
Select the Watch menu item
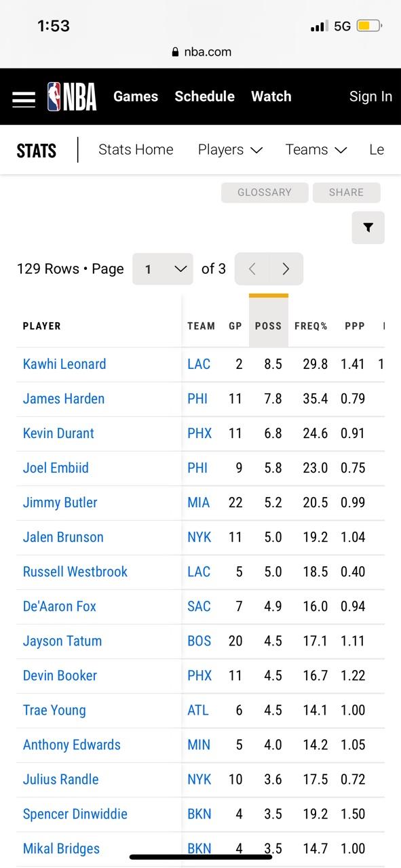[271, 97]
